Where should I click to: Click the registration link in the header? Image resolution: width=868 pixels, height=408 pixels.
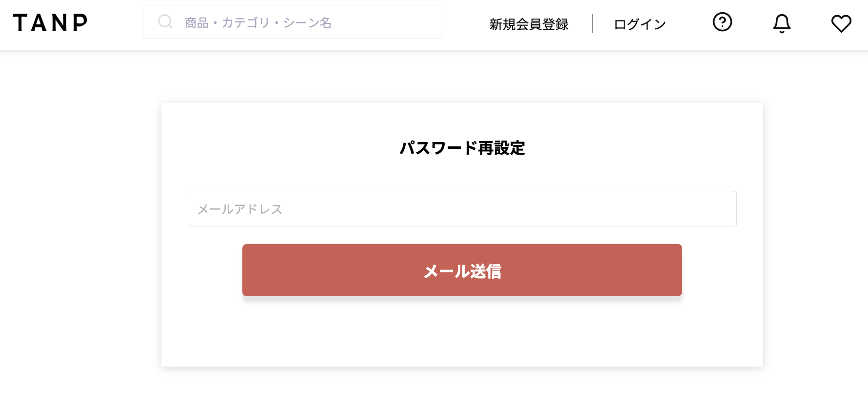pyautogui.click(x=529, y=23)
